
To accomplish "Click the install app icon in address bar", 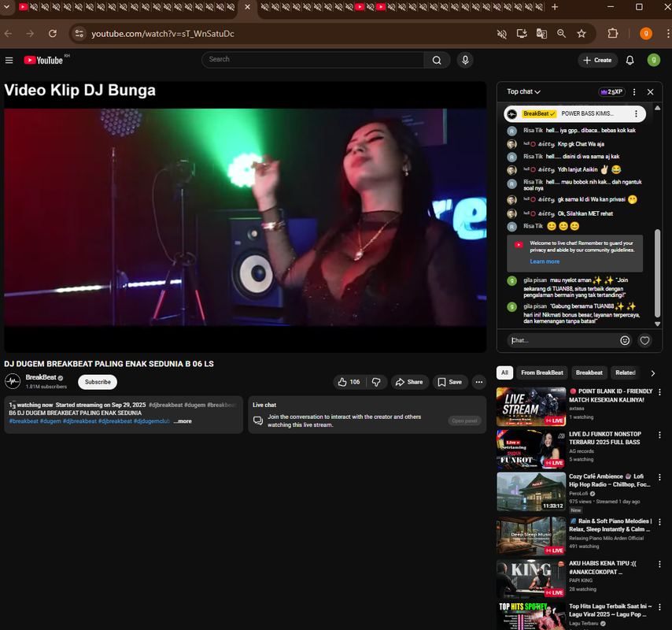I will 522,33.
